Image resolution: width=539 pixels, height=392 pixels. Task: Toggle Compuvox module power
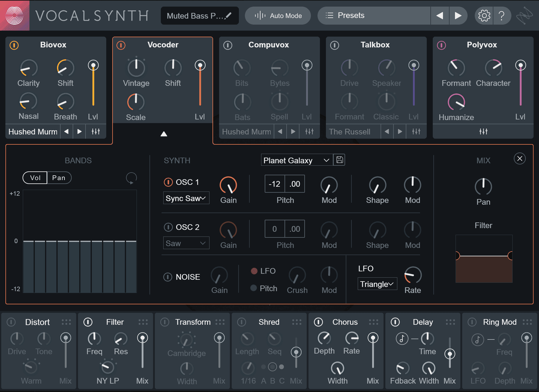228,45
